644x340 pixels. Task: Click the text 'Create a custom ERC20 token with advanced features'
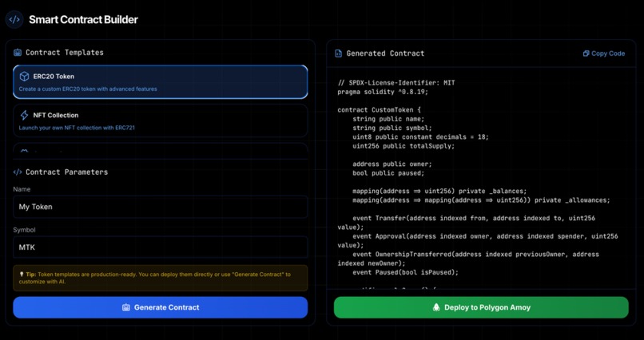click(88, 89)
